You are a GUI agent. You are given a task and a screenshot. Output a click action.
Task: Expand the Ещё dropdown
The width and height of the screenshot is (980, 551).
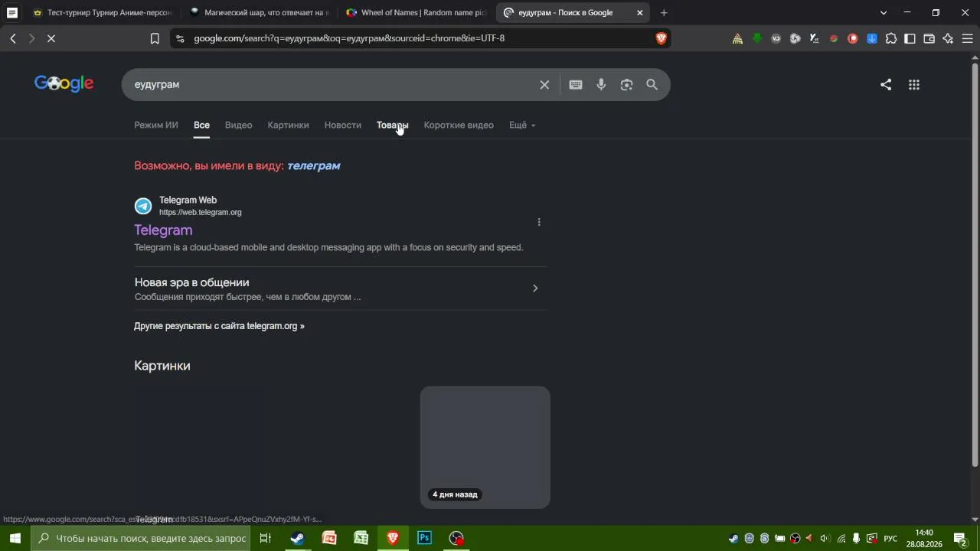point(522,125)
